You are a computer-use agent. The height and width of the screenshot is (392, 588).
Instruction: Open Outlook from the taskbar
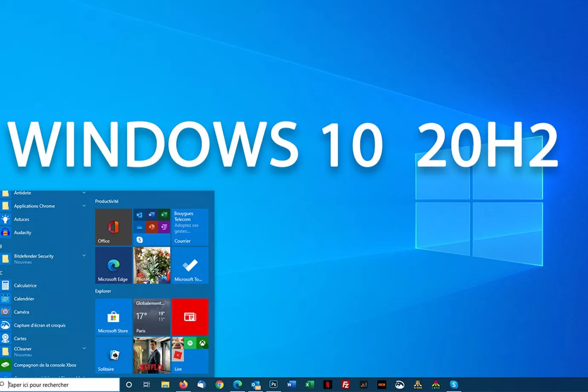pyautogui.click(x=256, y=385)
